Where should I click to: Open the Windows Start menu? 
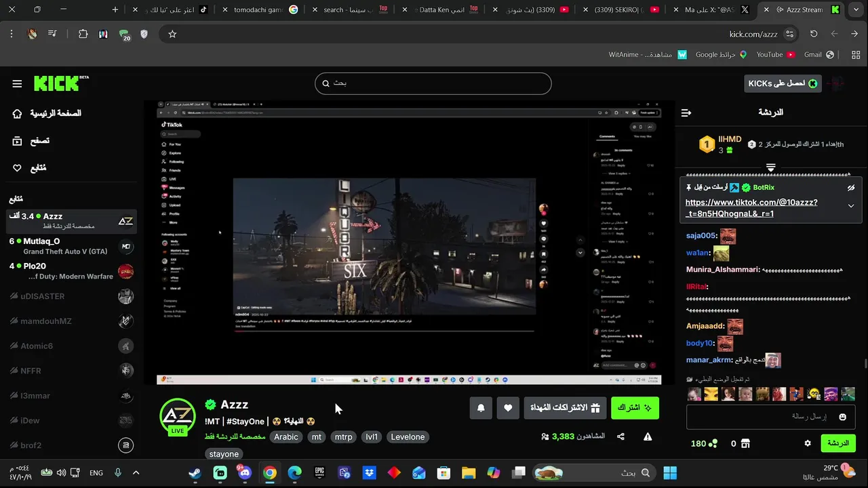[670, 472]
